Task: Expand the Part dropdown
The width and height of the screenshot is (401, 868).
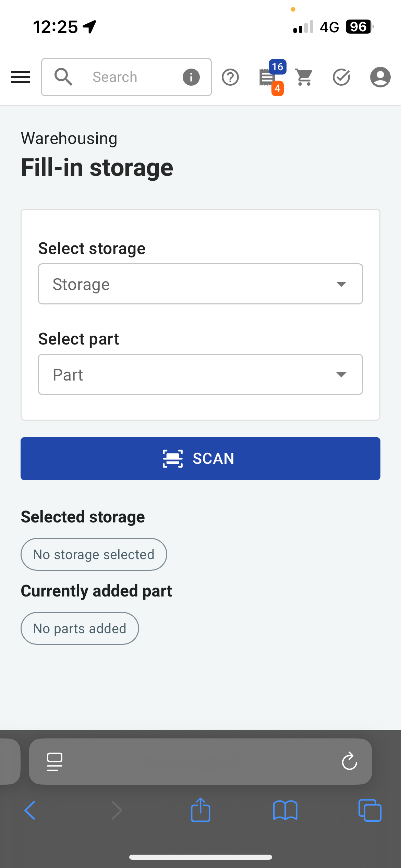Action: click(x=200, y=374)
